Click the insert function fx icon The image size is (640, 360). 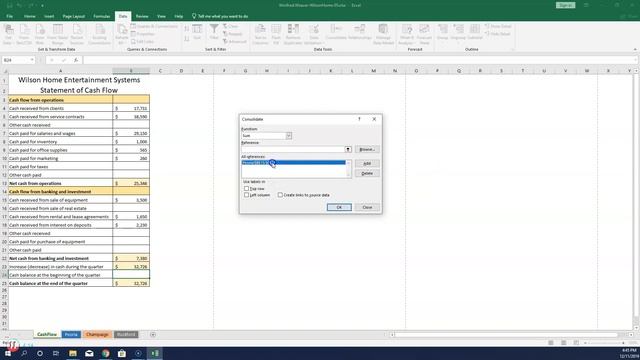point(76,60)
